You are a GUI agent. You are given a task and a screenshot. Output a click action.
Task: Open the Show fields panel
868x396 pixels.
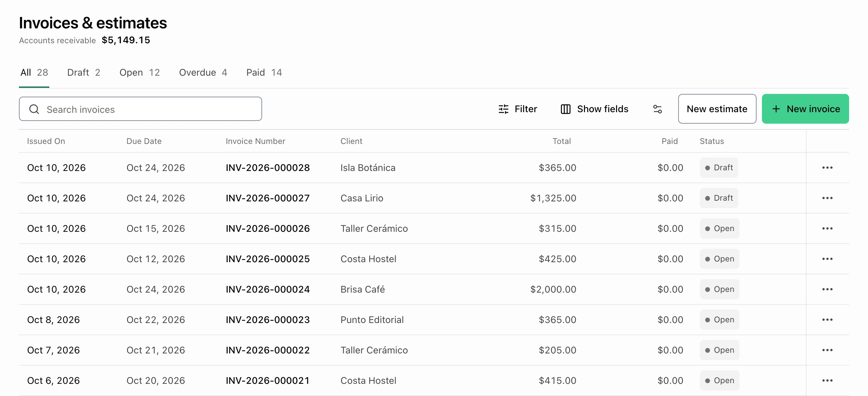[594, 109]
